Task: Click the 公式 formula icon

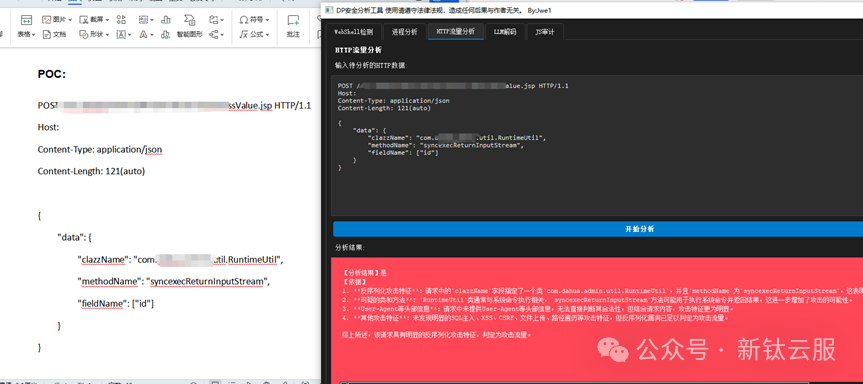Action: (244, 34)
